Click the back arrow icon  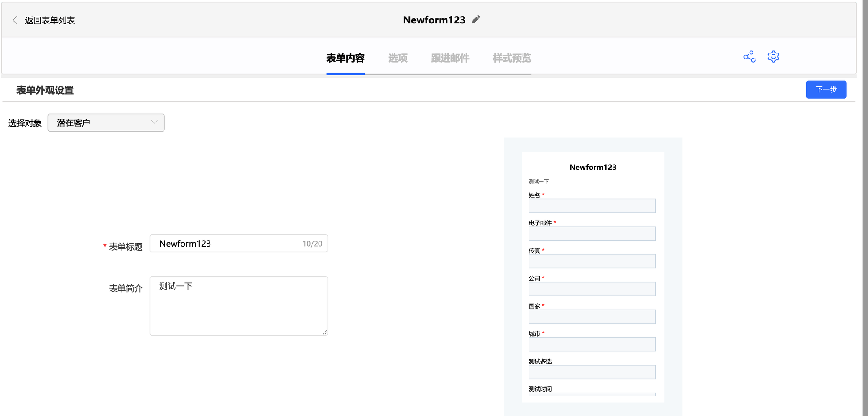tap(15, 20)
